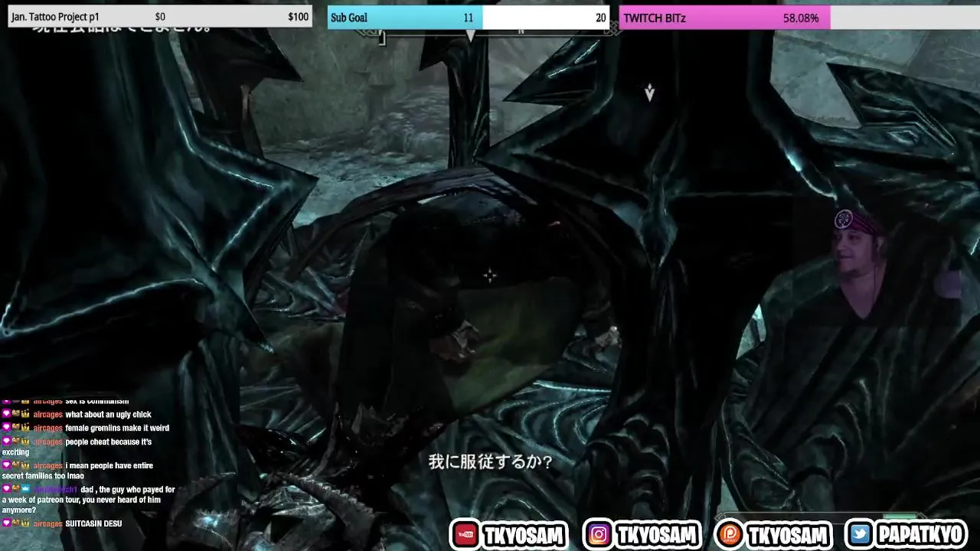Click the sub goal target '20'
This screenshot has width=980, height=551.
tap(600, 18)
